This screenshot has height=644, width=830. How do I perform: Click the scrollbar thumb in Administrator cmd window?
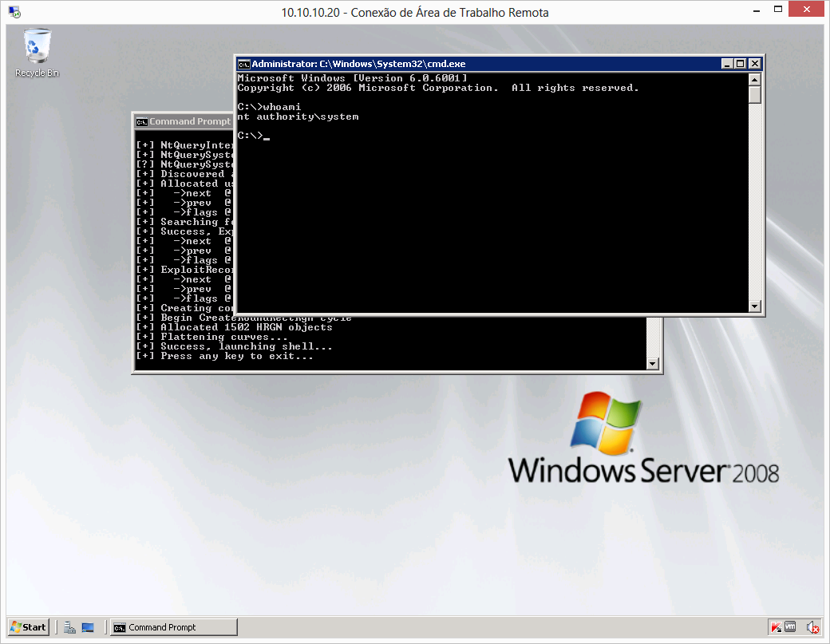pyautogui.click(x=755, y=95)
